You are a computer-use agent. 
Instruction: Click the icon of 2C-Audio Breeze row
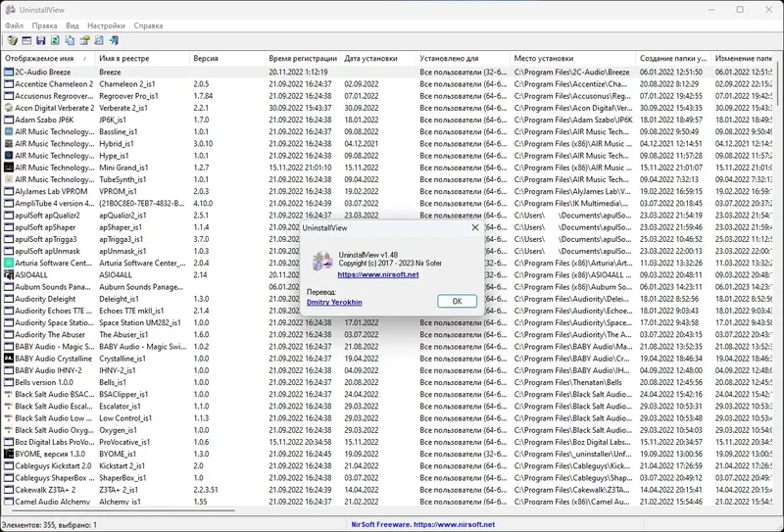(x=9, y=72)
